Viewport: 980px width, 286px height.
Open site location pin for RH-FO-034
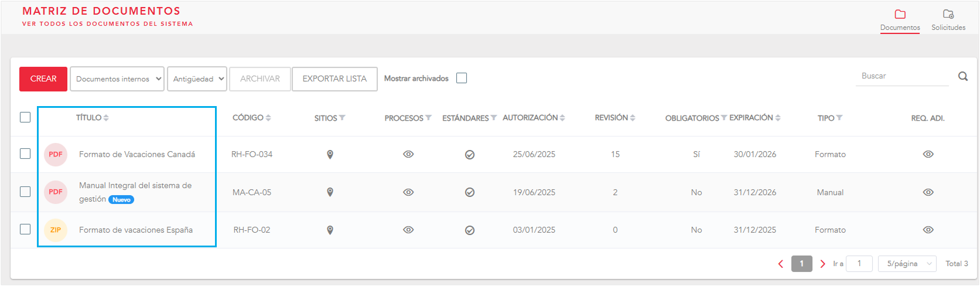point(330,155)
